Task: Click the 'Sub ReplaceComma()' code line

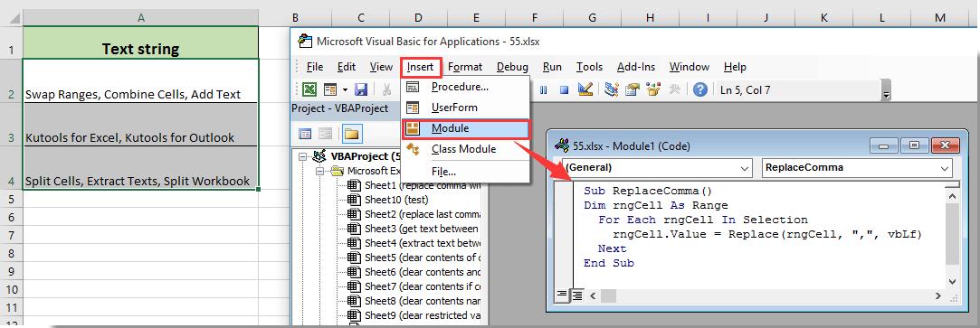Action: tap(648, 191)
